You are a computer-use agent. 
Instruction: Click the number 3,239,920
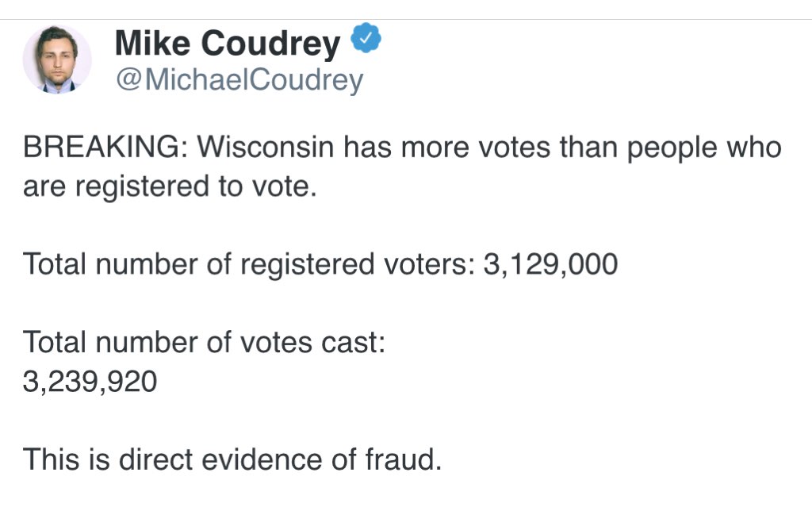click(x=90, y=382)
